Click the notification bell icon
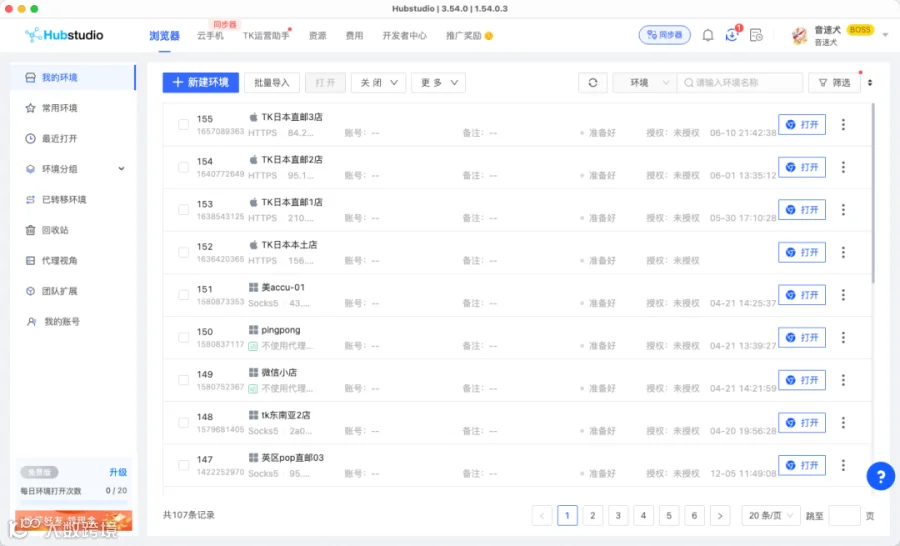The width and height of the screenshot is (900, 546). [708, 36]
